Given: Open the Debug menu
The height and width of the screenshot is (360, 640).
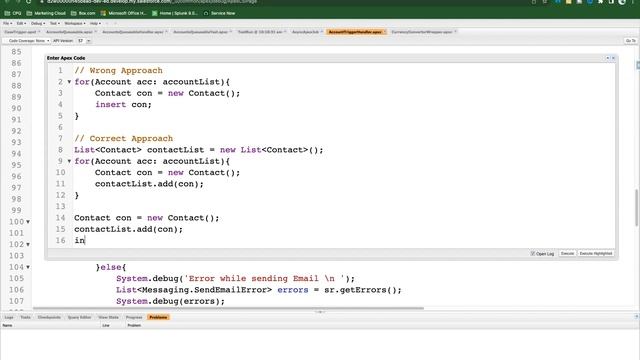Looking at the screenshot, I should (x=37, y=23).
